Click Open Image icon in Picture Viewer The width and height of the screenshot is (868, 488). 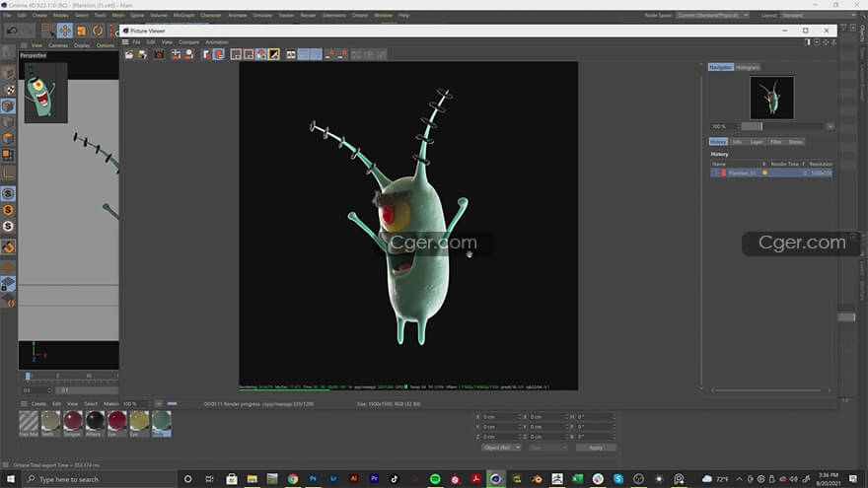click(129, 54)
